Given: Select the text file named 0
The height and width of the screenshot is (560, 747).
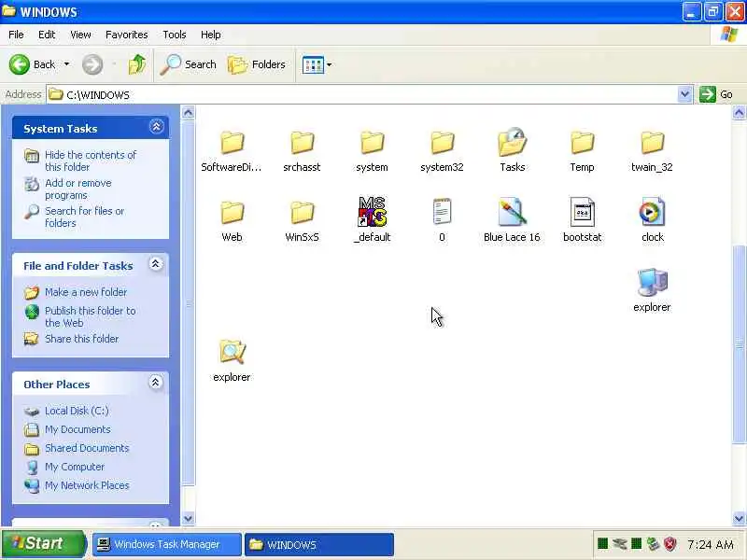Looking at the screenshot, I should (x=442, y=220).
